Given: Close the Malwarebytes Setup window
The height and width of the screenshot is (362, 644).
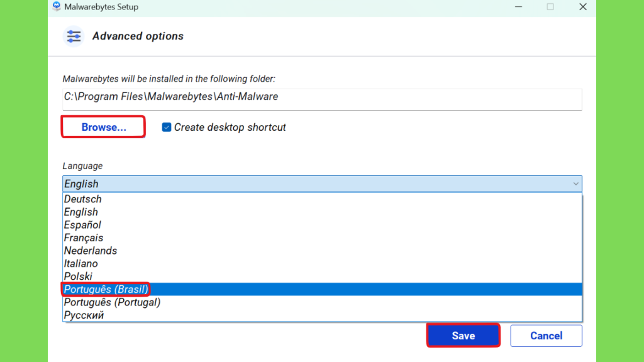Looking at the screenshot, I should (x=583, y=6).
